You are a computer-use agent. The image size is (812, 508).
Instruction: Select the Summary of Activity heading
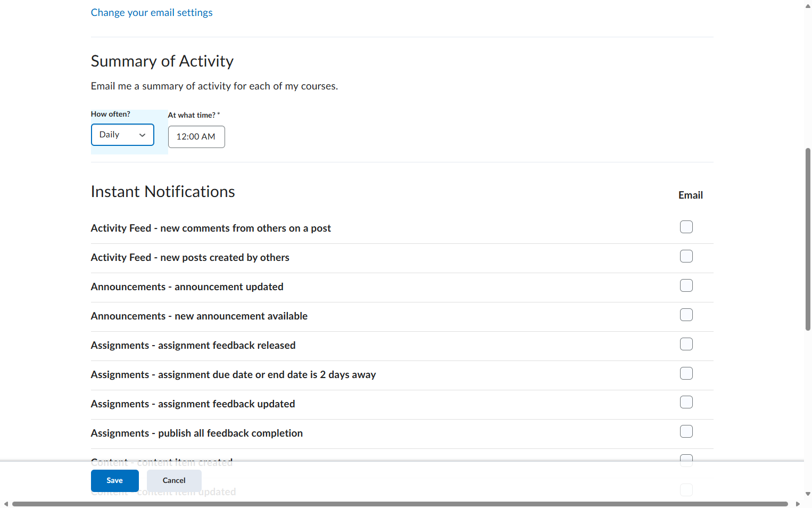pos(162,61)
